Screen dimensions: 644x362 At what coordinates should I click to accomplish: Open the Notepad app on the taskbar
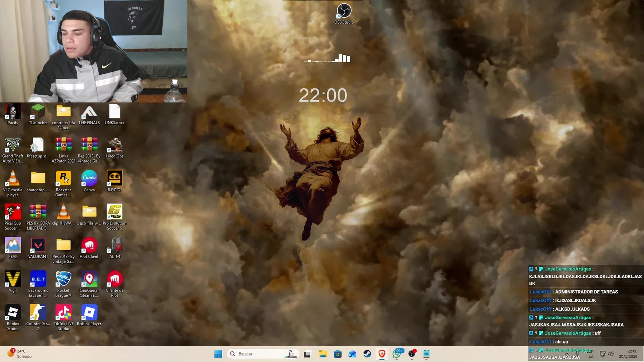point(426,354)
